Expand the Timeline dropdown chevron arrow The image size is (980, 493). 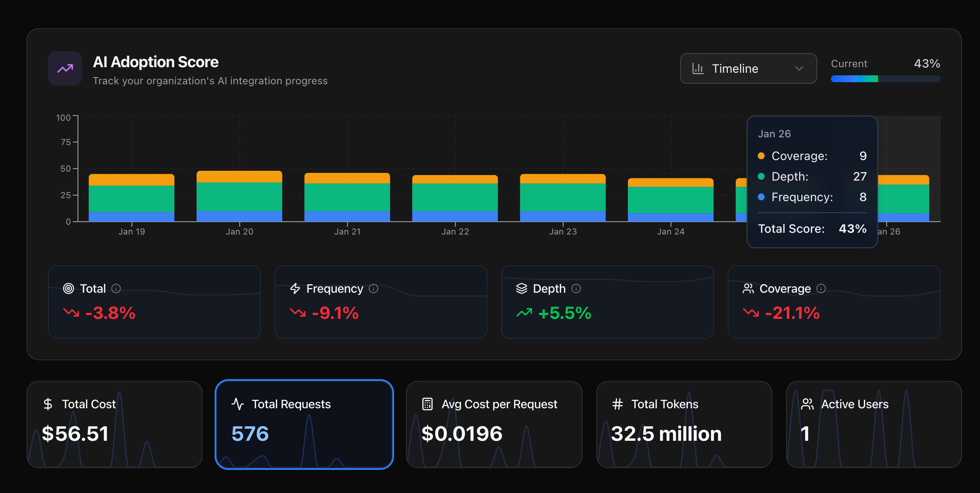[x=799, y=68]
